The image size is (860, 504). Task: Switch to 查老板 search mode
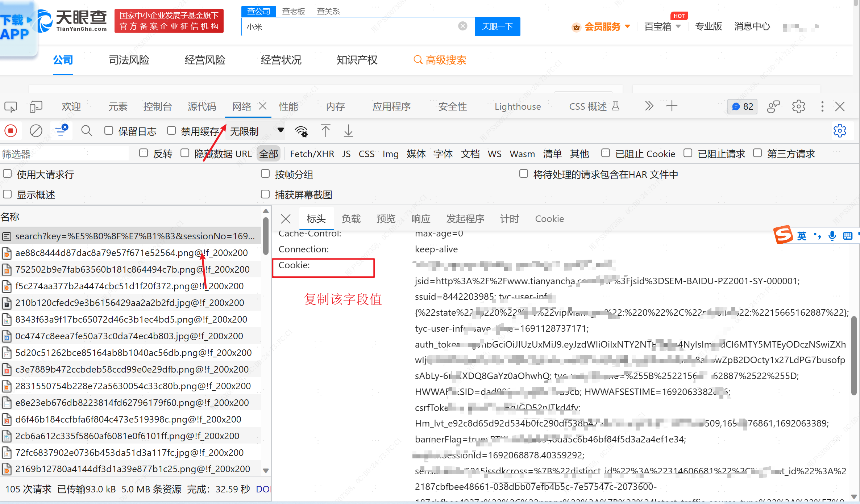[x=294, y=11]
